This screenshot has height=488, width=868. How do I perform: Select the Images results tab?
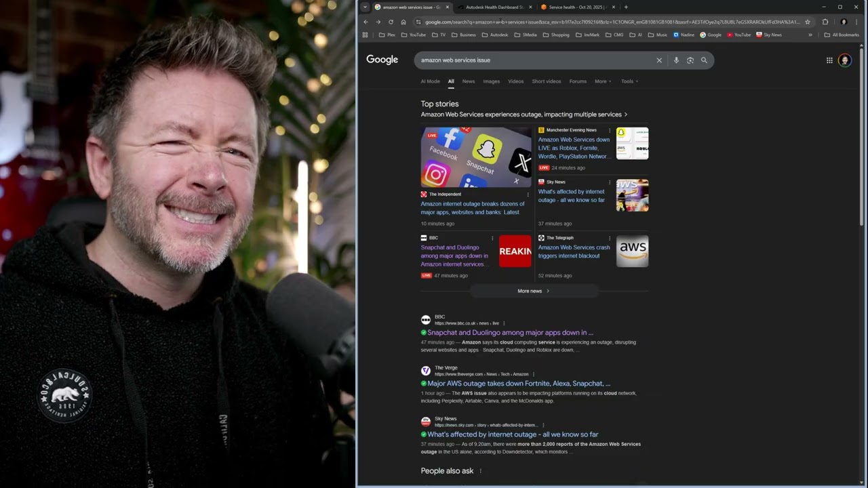(x=491, y=81)
